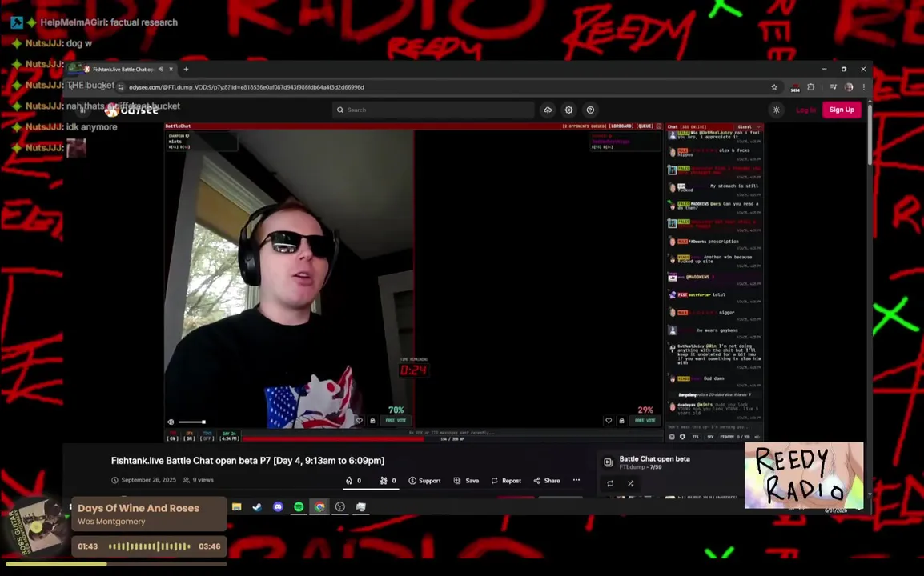Screen dimensions: 924x576
Task: Open the Chrome extensions puzzle icon
Action: point(811,87)
